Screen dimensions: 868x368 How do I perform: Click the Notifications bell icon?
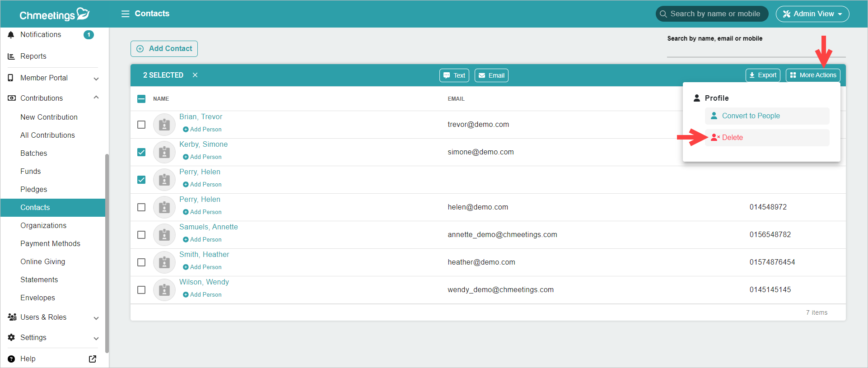click(x=11, y=35)
